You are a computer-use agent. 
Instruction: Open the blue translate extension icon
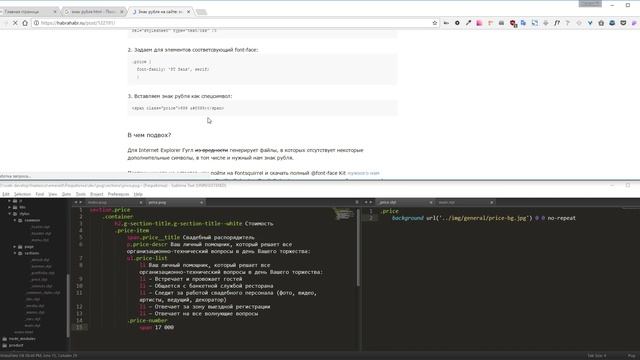point(523,23)
